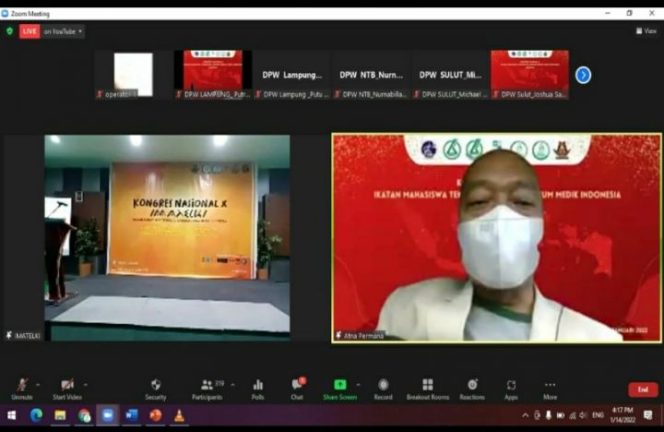664x432 pixels.
Task: Select the operator participant thumbnail
Action: (133, 75)
